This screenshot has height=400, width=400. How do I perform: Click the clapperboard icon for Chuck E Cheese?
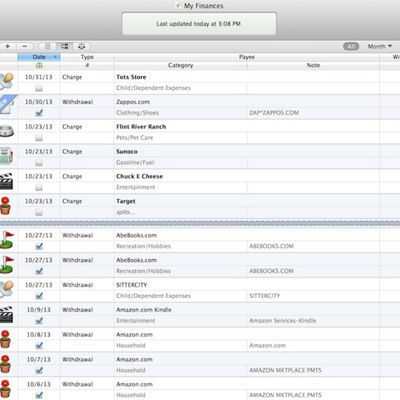(6, 181)
